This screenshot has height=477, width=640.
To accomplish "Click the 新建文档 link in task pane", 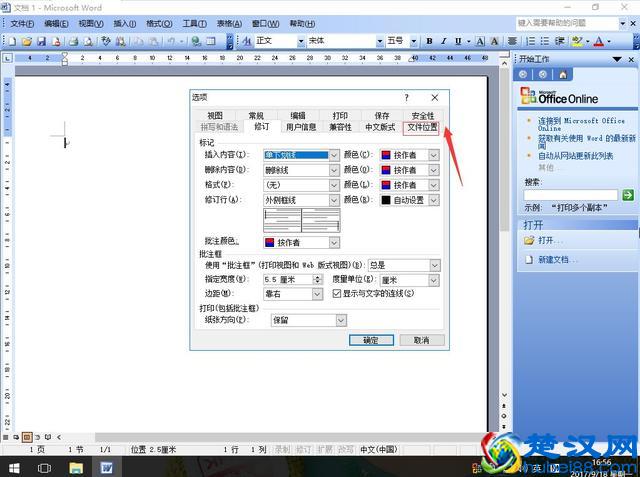I will click(x=556, y=260).
